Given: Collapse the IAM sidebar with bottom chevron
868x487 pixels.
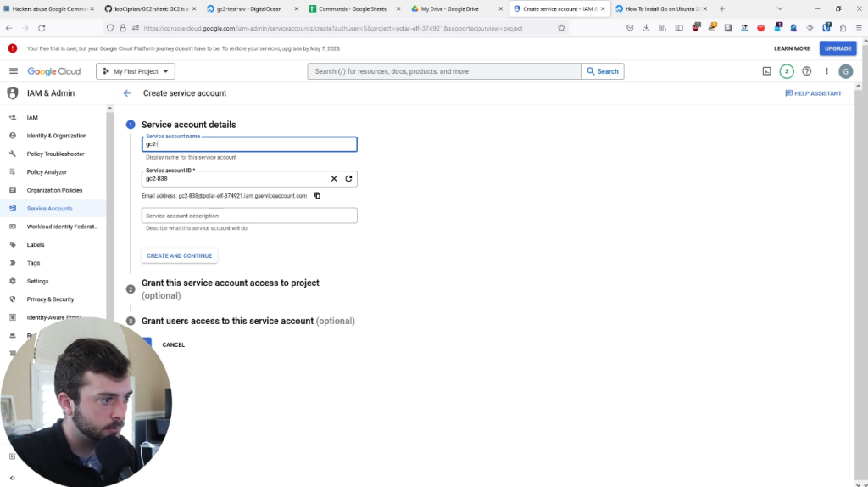Looking at the screenshot, I should click(12, 478).
